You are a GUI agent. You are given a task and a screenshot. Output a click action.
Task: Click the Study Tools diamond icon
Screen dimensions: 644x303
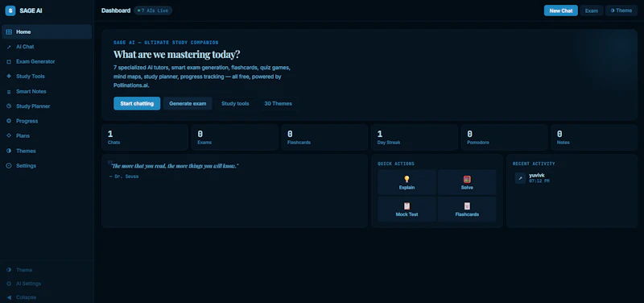9,77
